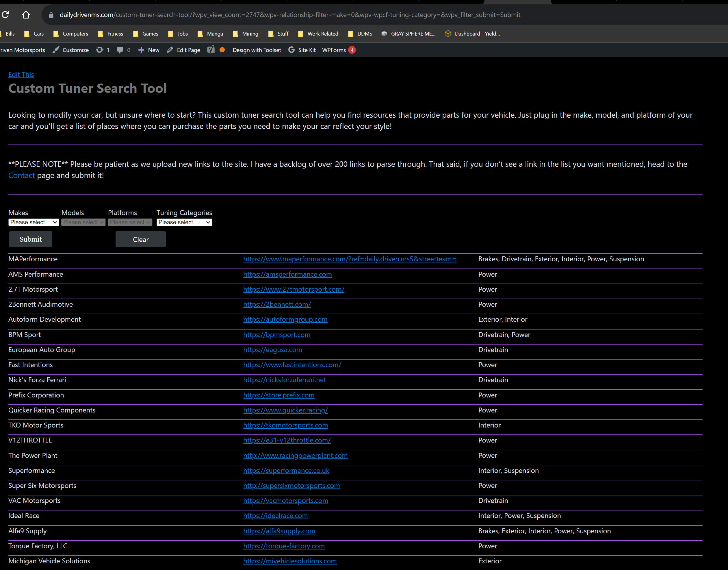
Task: Open the quicker.racing link
Action: coord(286,410)
